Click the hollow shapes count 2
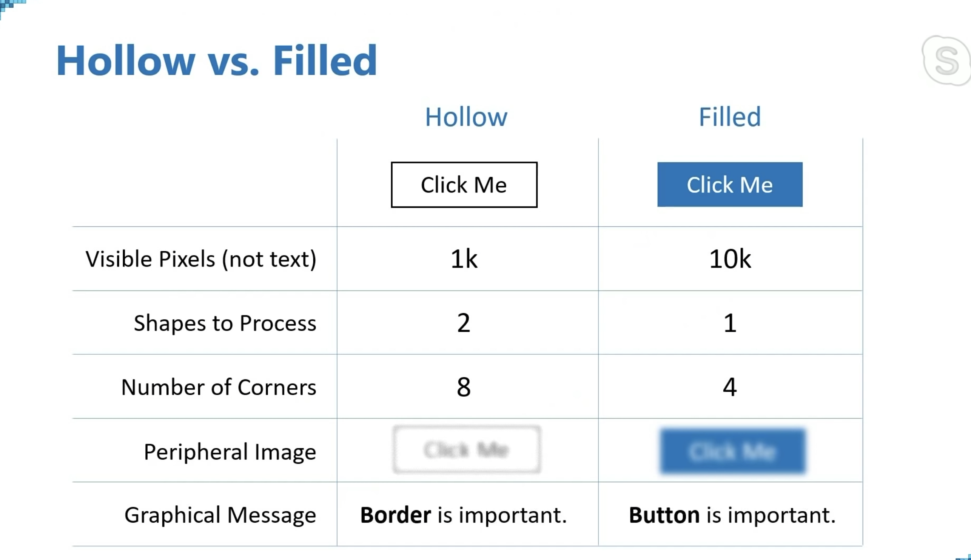The width and height of the screenshot is (971, 560). pos(464,323)
